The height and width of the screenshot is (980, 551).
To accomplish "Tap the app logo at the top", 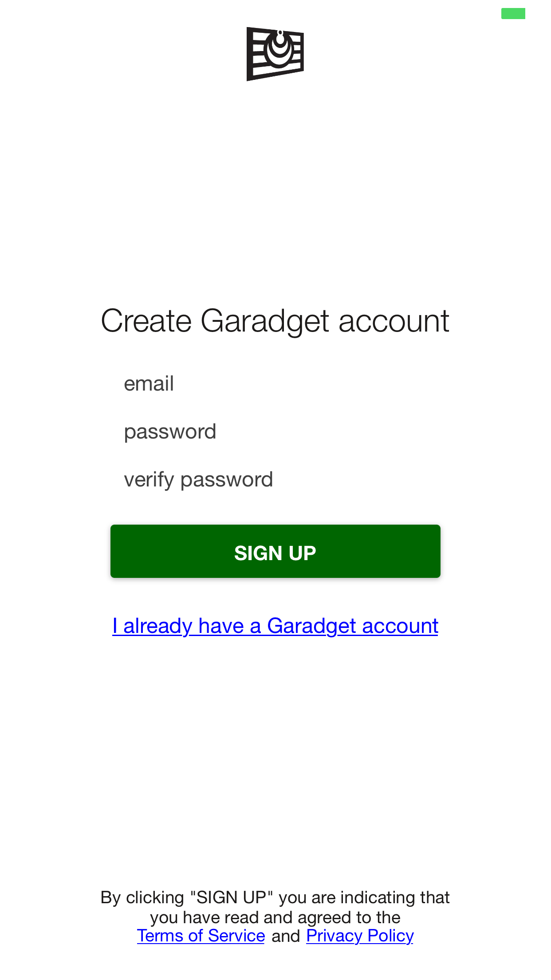I will [275, 54].
